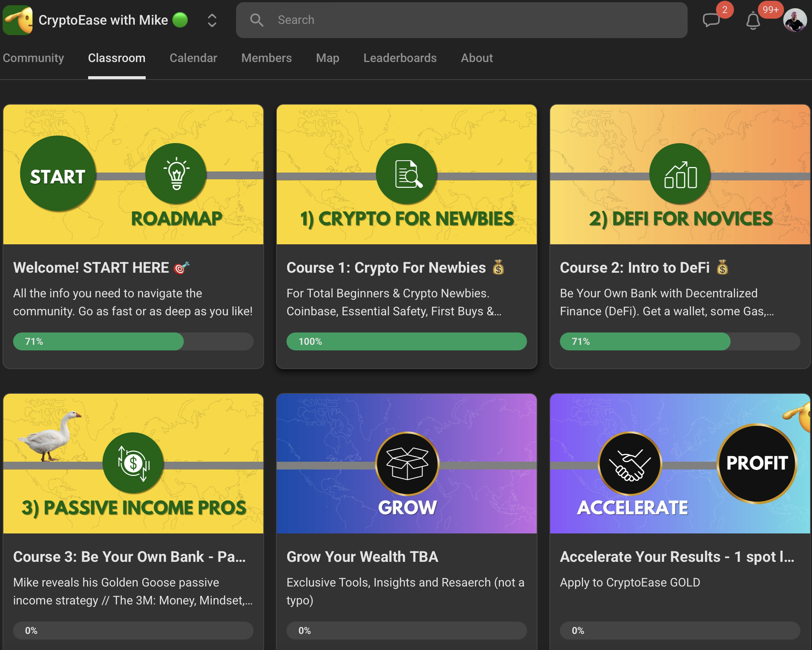Viewport: 812px width, 650px height.
Task: Click the user profile avatar
Action: click(x=795, y=20)
